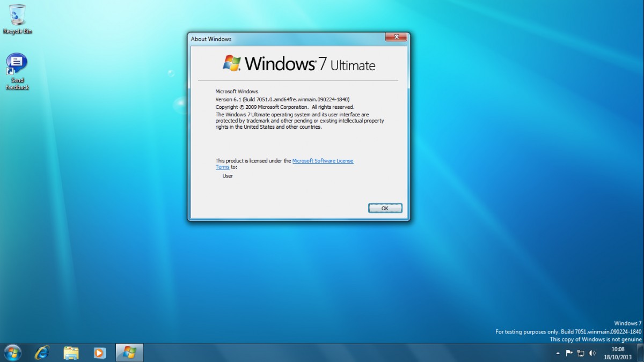Click the Windows 7 Ultimate logo banner
This screenshot has height=362, width=644.
pos(299,63)
